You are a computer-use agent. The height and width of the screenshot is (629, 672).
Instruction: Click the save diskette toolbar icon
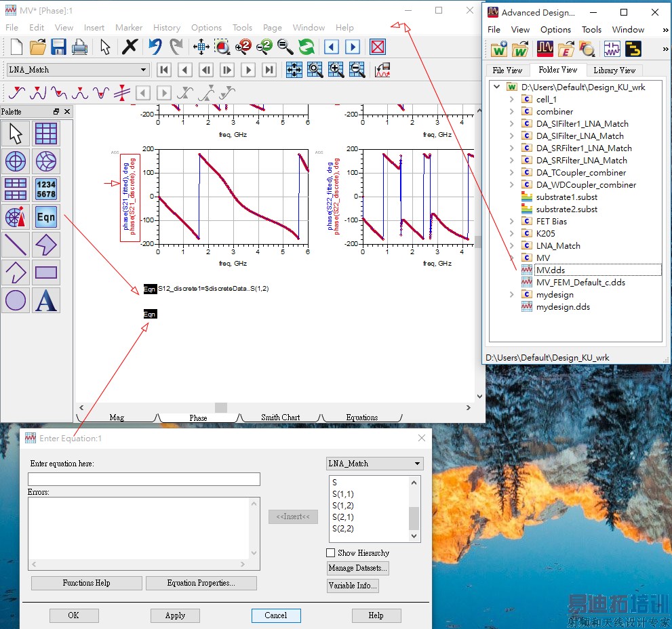59,47
